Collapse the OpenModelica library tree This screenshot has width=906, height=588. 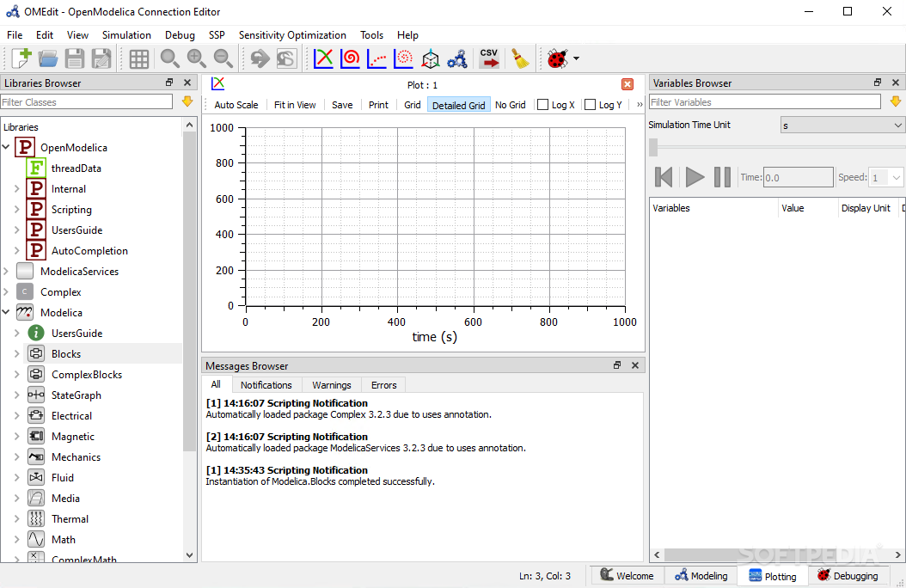[6, 147]
